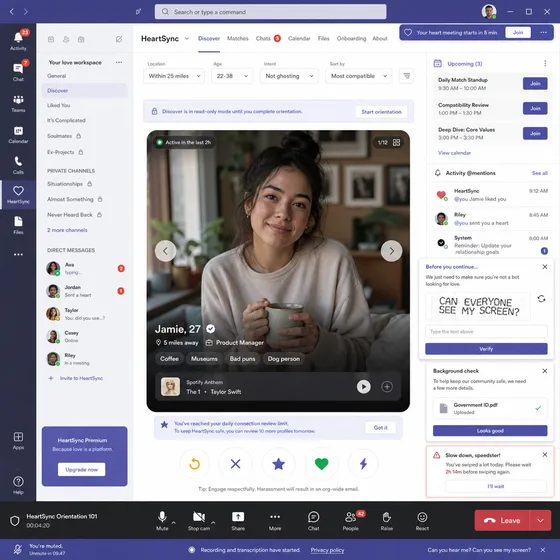Open the Sort by Most compatible dropdown
Screen dimensions: 560x560
click(x=359, y=76)
